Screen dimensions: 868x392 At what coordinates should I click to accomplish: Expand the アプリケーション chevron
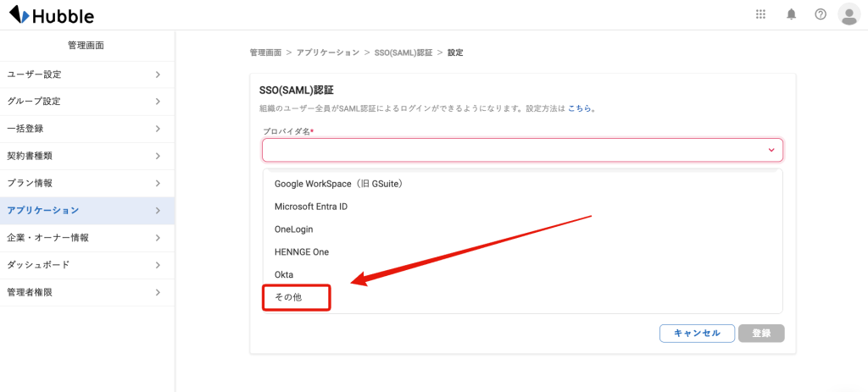point(158,211)
